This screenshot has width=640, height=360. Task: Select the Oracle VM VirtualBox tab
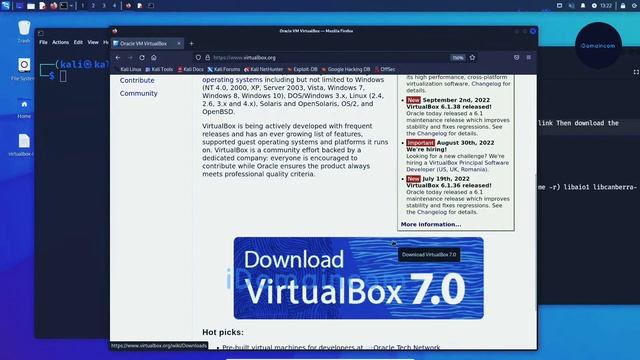click(147, 43)
